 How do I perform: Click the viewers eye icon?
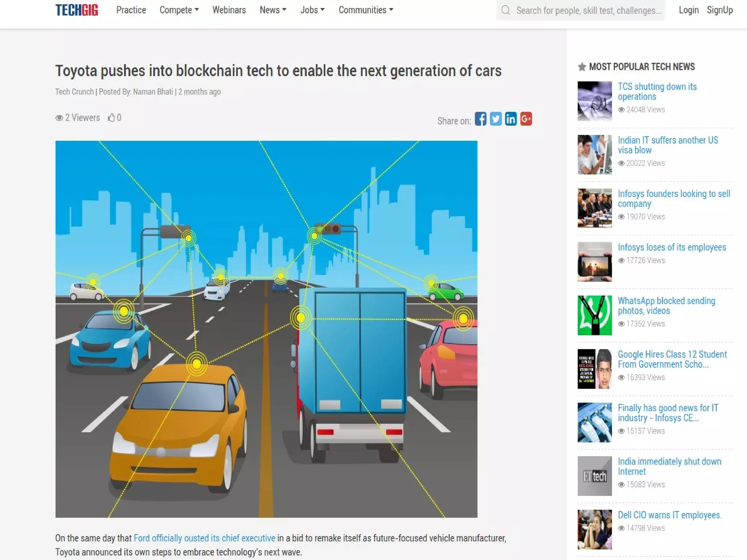point(59,118)
